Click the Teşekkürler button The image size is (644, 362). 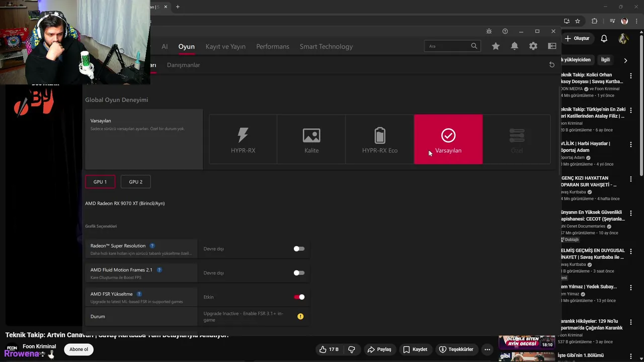click(x=456, y=349)
